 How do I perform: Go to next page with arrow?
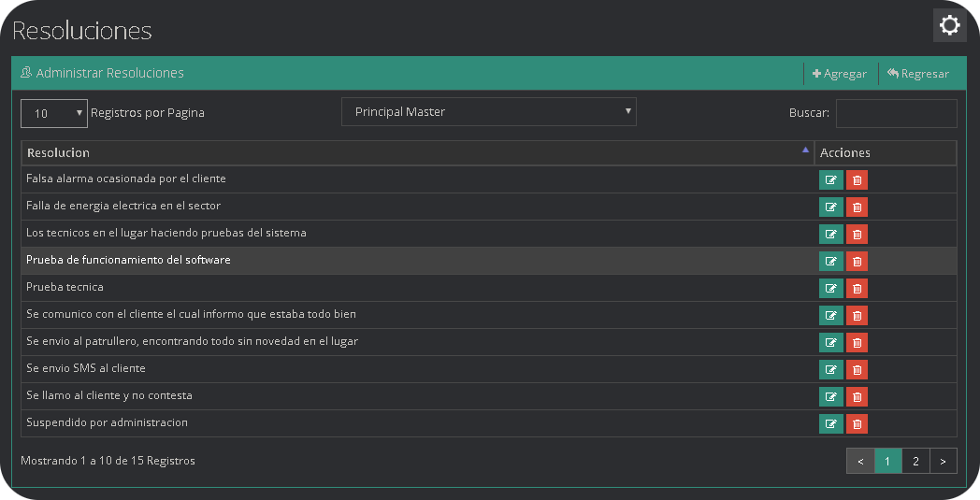pos(944,461)
